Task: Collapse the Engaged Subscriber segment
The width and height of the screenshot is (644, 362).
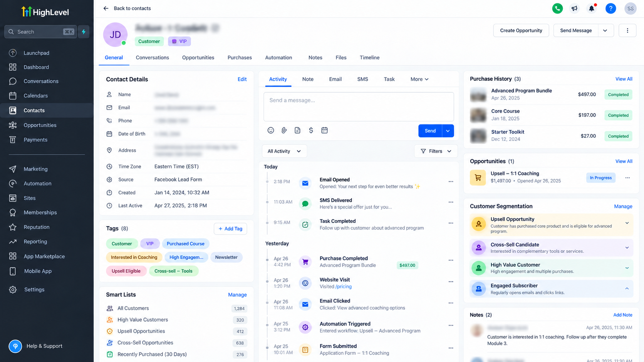Action: (627, 289)
